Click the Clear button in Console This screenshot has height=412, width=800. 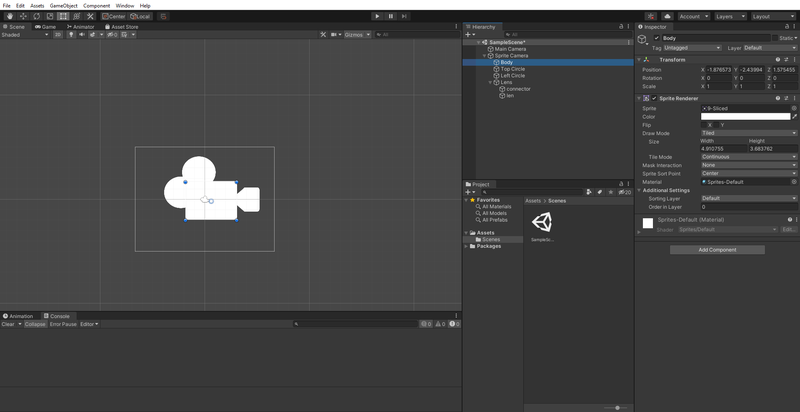click(x=9, y=324)
